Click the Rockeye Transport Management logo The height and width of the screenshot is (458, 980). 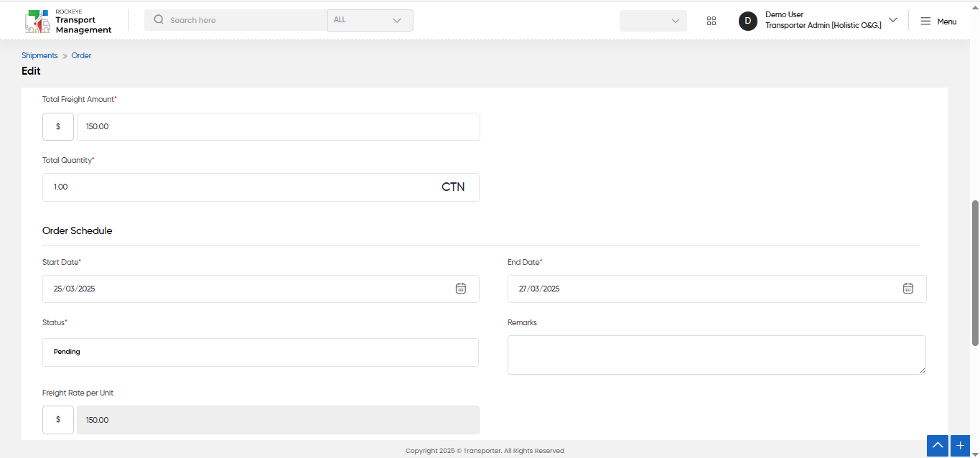[x=68, y=22]
